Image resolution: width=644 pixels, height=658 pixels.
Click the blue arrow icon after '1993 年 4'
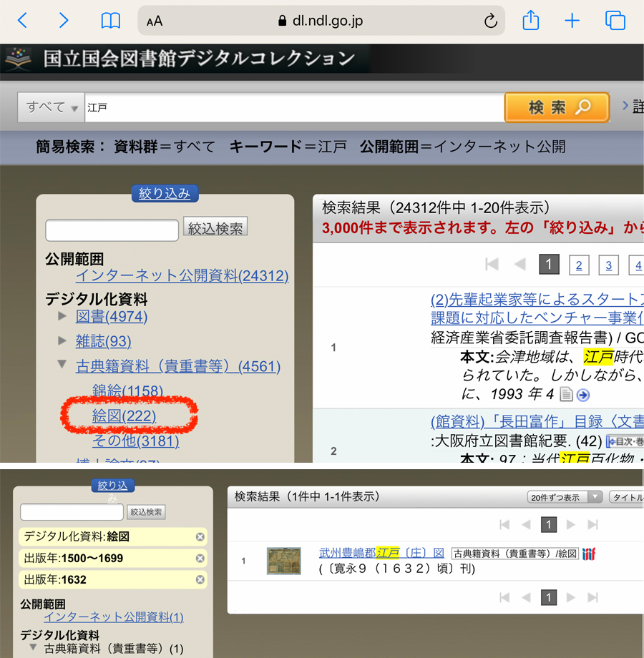click(x=583, y=395)
